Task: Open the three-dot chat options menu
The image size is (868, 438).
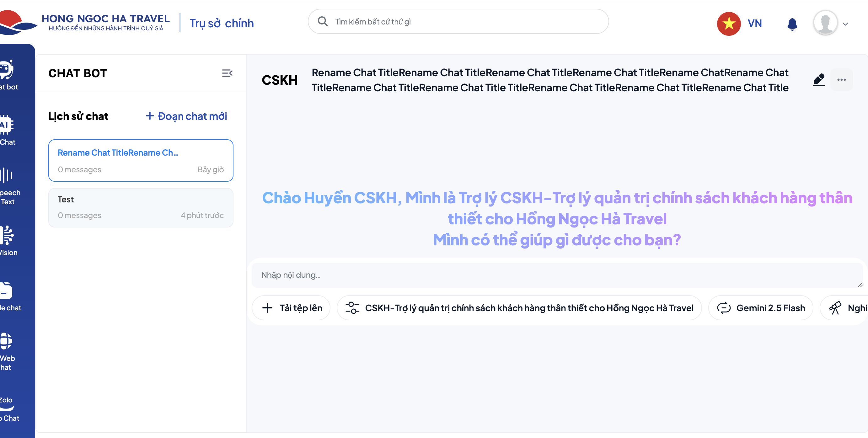Action: point(841,80)
